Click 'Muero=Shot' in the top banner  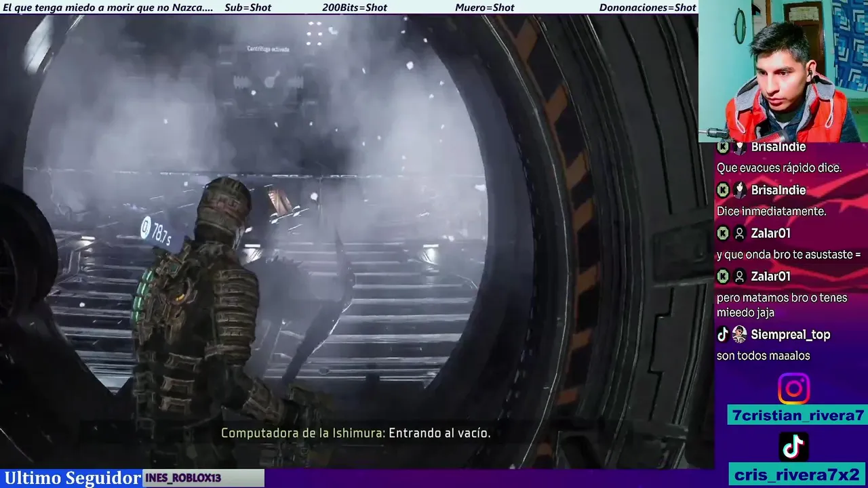[484, 7]
